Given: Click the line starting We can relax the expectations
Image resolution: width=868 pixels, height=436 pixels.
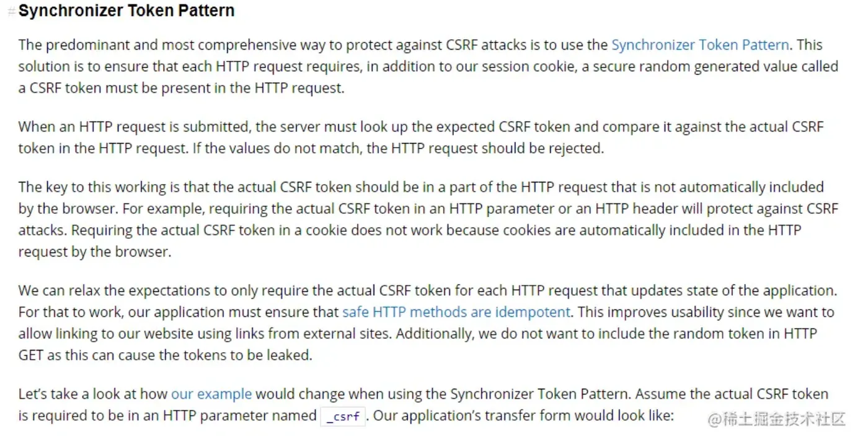Looking at the screenshot, I should click(428, 291).
